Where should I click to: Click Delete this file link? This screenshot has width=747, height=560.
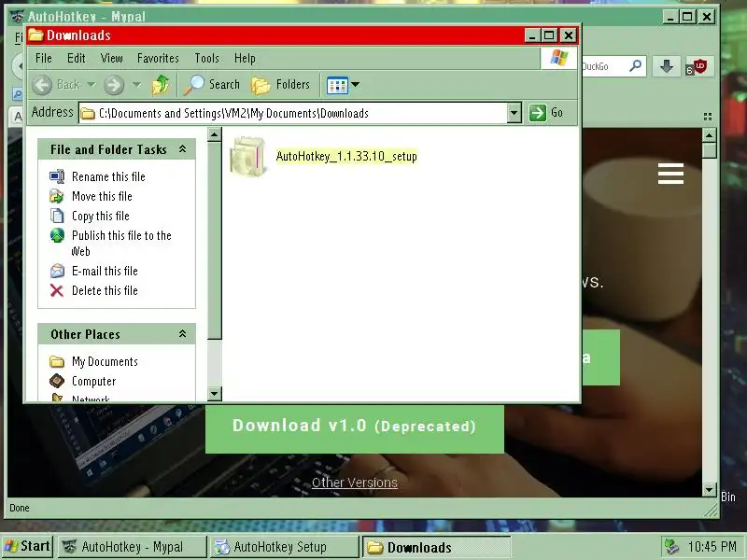pos(105,290)
